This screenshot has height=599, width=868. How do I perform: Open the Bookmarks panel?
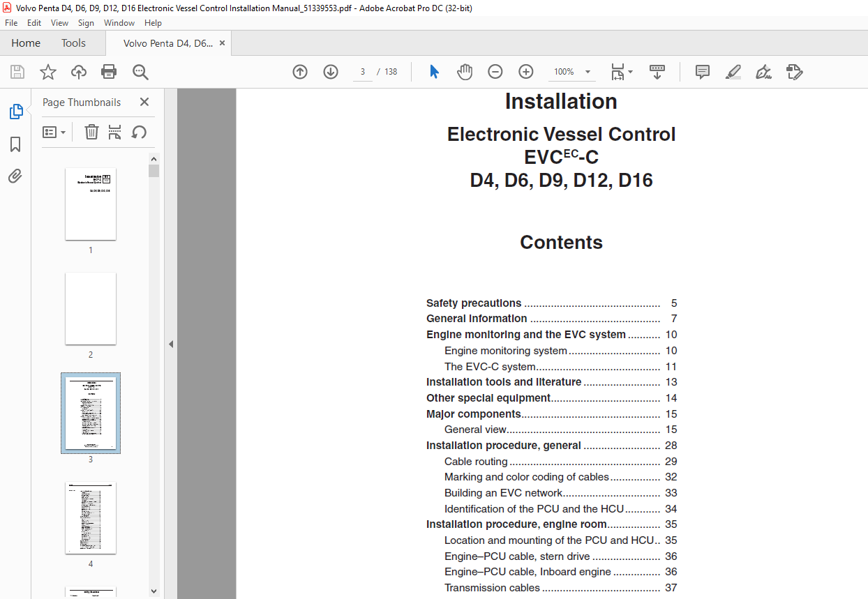coord(15,144)
